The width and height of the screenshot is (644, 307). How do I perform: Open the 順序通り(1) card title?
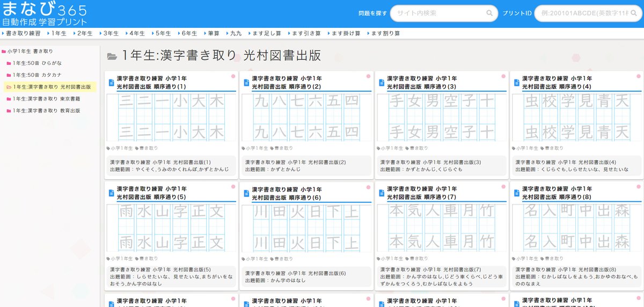click(152, 82)
